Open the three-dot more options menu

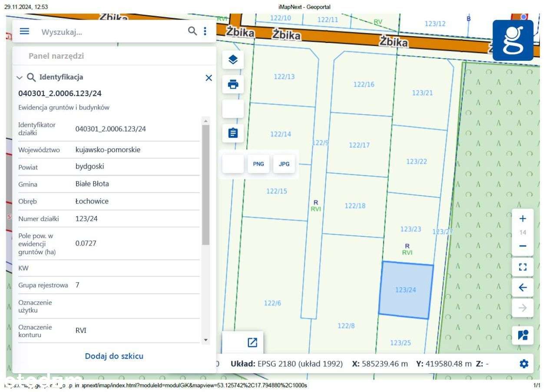(x=205, y=31)
